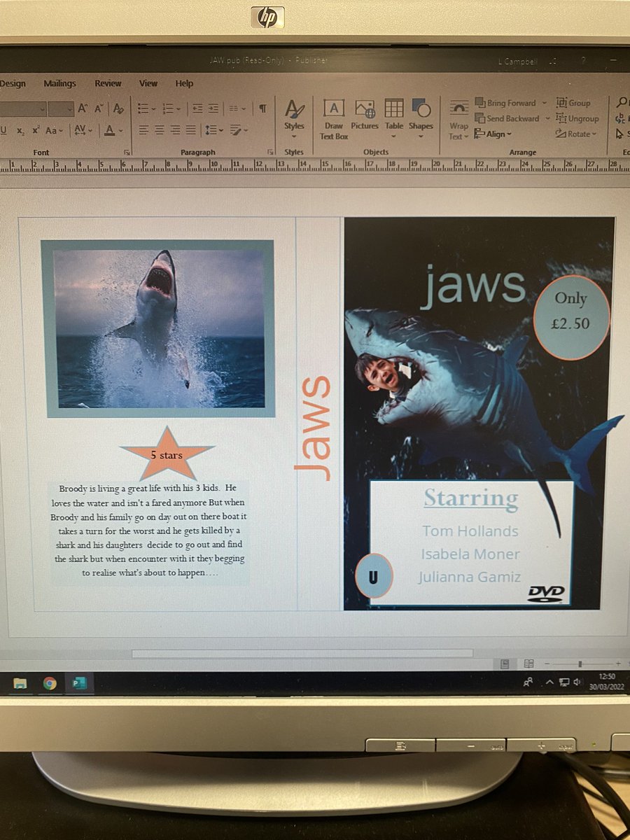Show hidden system tray icons
The width and height of the screenshot is (630, 840).
tap(550, 682)
